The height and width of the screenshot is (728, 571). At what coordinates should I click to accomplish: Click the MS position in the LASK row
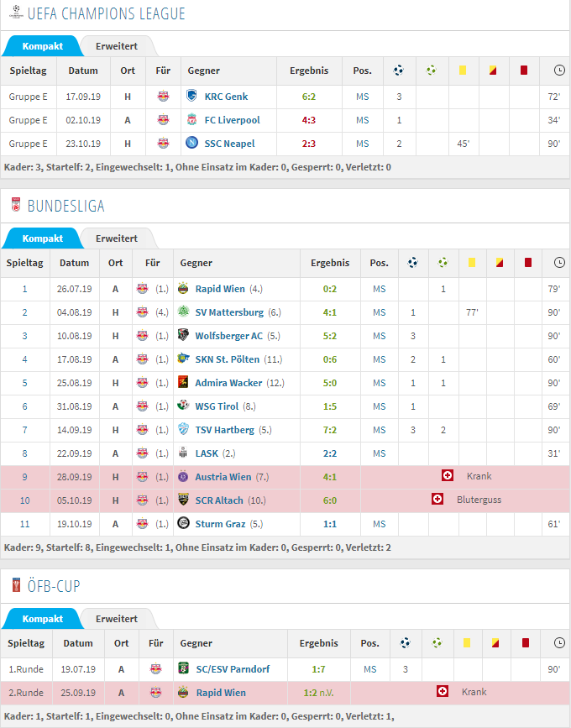(380, 453)
